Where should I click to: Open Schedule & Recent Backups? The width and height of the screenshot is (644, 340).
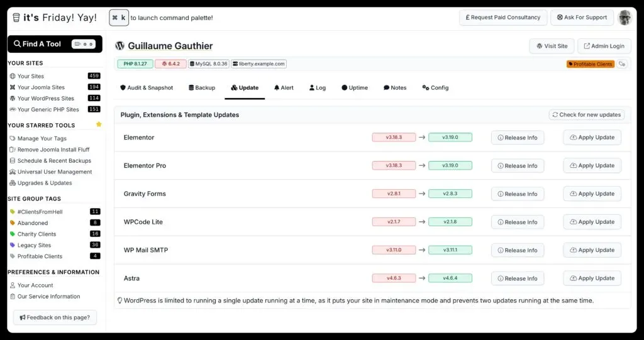pos(50,160)
